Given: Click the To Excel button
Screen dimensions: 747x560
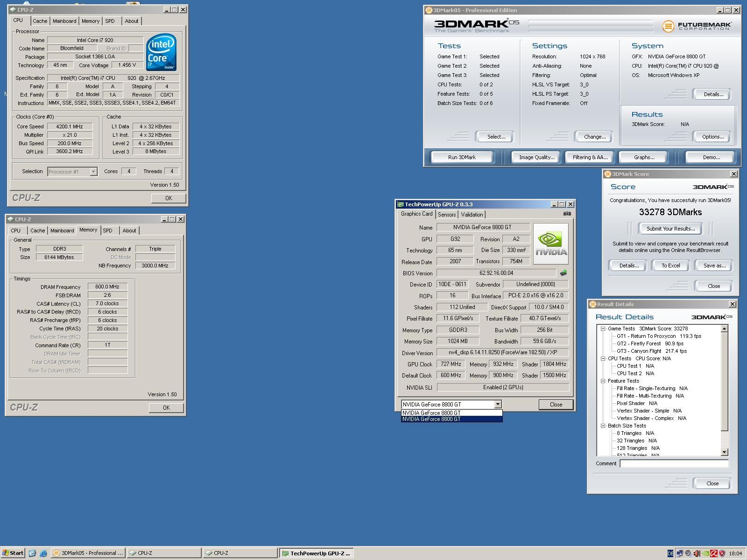Looking at the screenshot, I should point(670,266).
